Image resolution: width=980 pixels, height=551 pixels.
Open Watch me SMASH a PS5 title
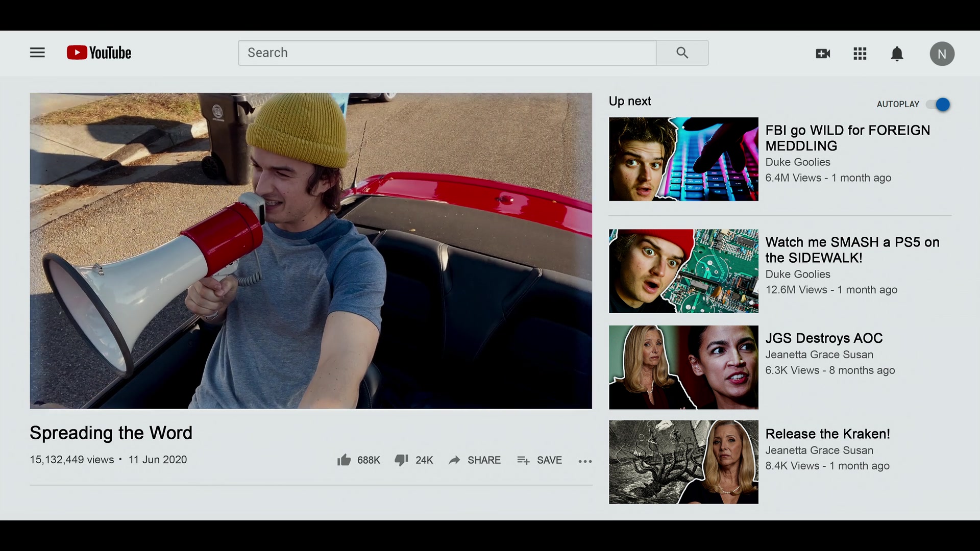coord(852,249)
